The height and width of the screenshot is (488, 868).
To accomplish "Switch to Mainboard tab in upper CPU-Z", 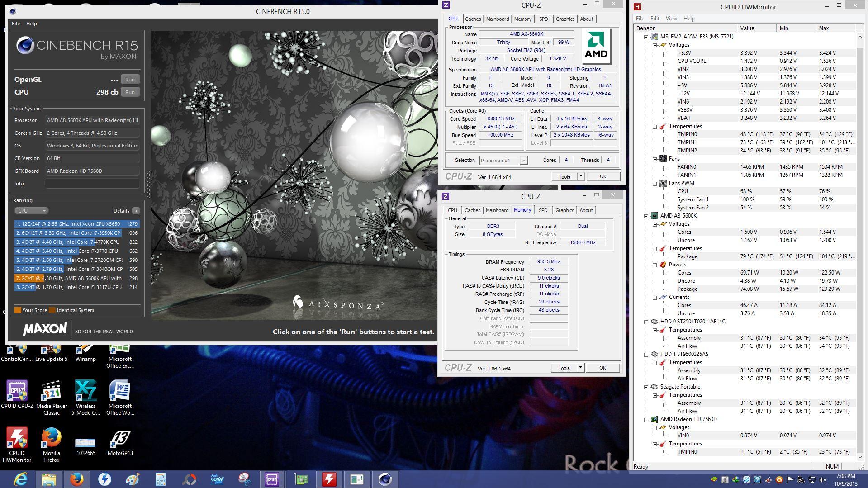I will 497,19.
